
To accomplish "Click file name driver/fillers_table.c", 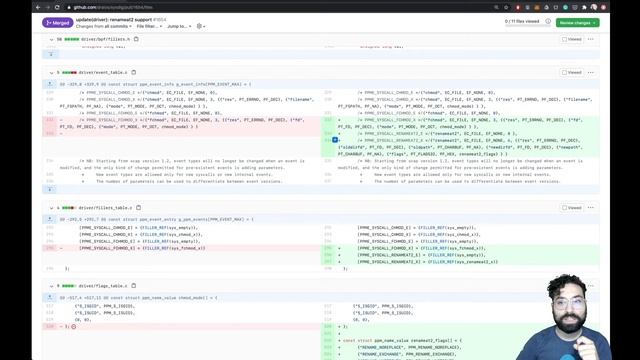I will 105,208.
